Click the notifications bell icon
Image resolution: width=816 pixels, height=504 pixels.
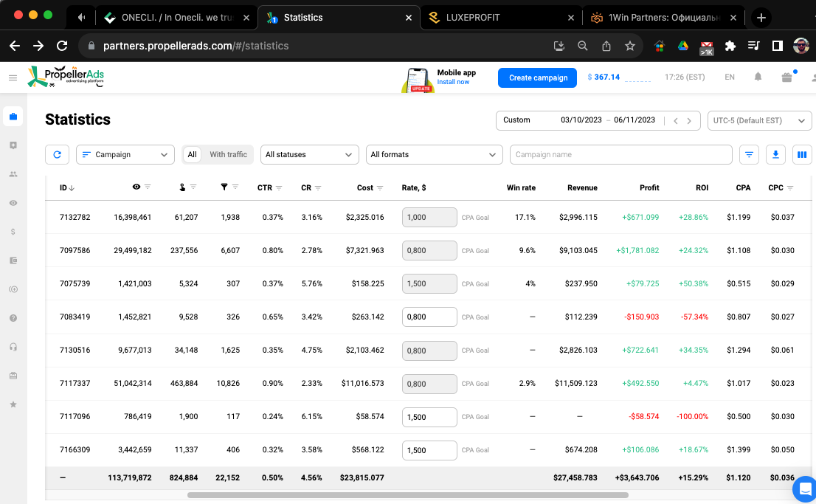[x=758, y=77]
